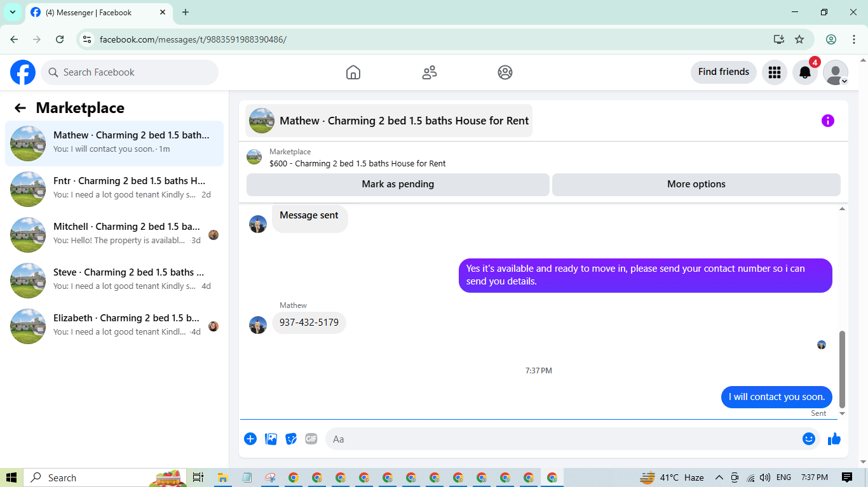Open the Mitchell conversation in the list

pyautogui.click(x=114, y=235)
